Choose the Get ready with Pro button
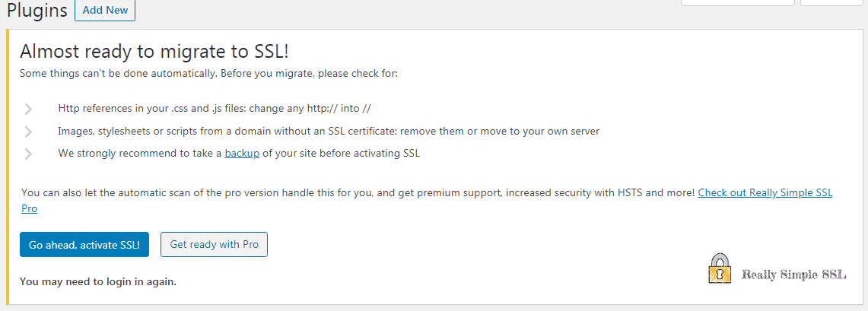This screenshot has width=868, height=311. click(x=214, y=245)
